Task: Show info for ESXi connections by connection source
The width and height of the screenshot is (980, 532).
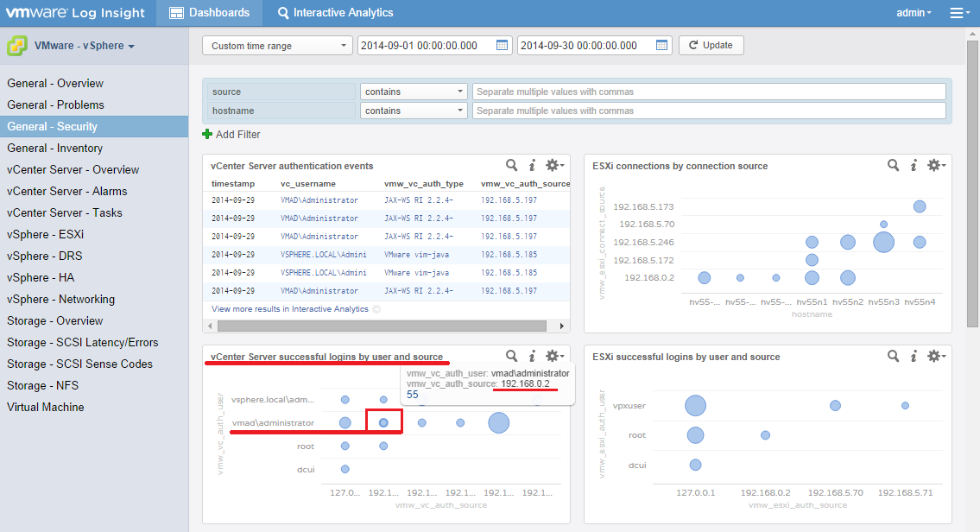Action: pyautogui.click(x=914, y=165)
